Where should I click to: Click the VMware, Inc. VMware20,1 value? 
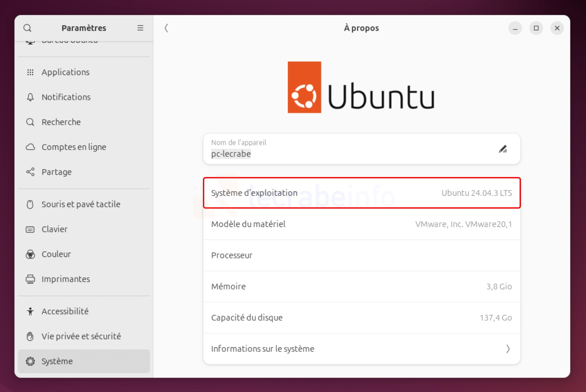coord(464,224)
